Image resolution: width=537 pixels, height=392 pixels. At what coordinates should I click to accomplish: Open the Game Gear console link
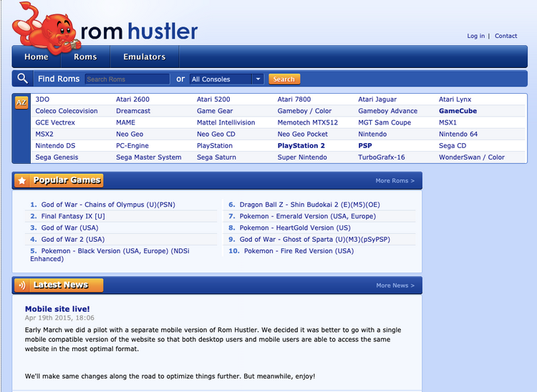click(x=215, y=111)
